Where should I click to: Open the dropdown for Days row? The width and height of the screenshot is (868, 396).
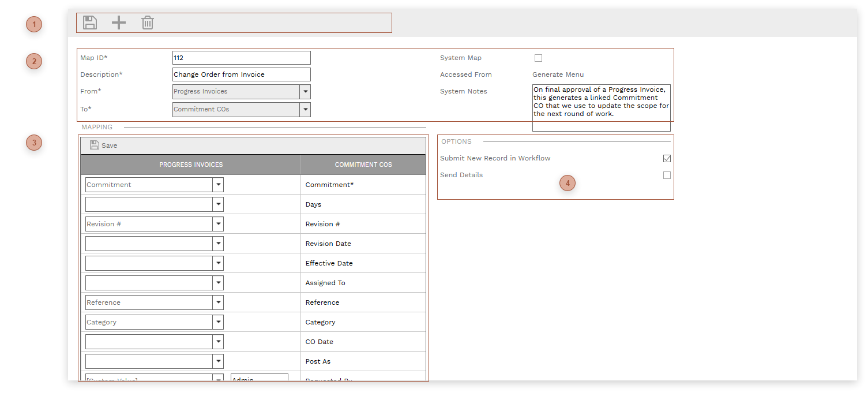click(x=218, y=205)
